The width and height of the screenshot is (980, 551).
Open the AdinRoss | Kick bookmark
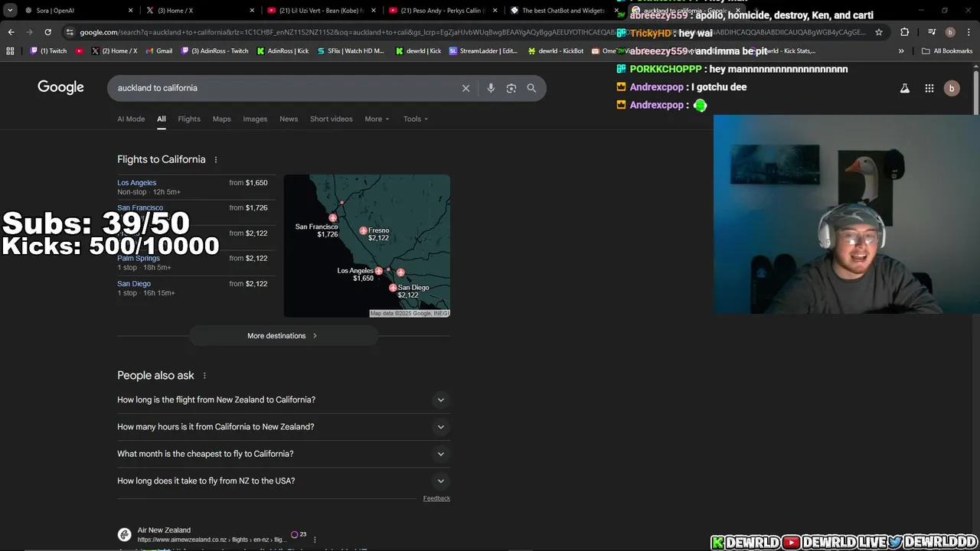coord(283,51)
